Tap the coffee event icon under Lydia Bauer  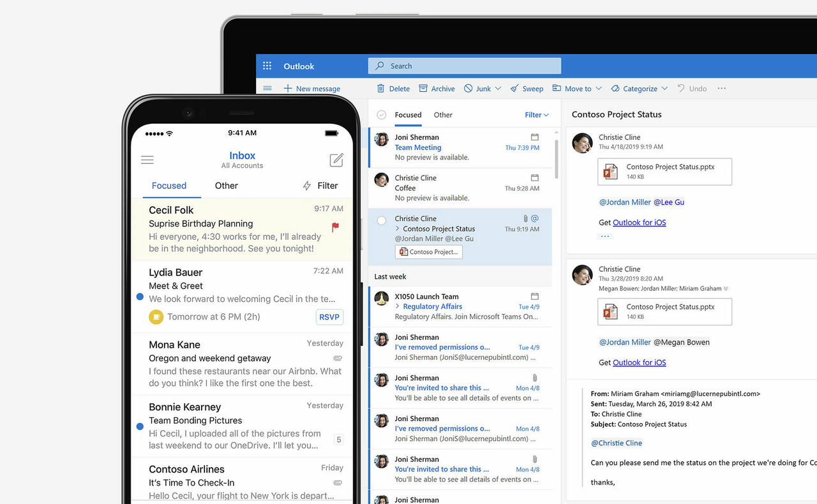156,316
